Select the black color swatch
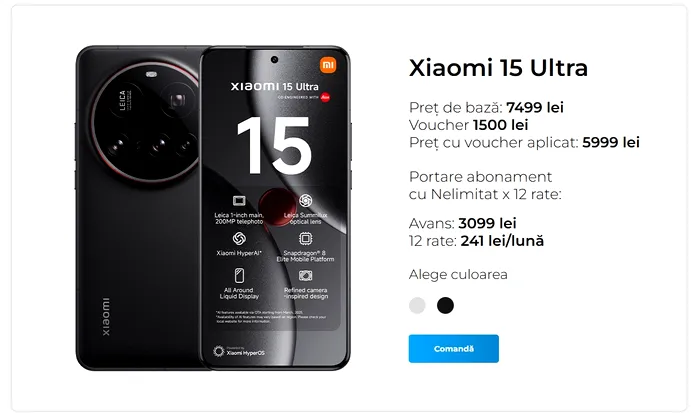This screenshot has height=414, width=700. 445,305
